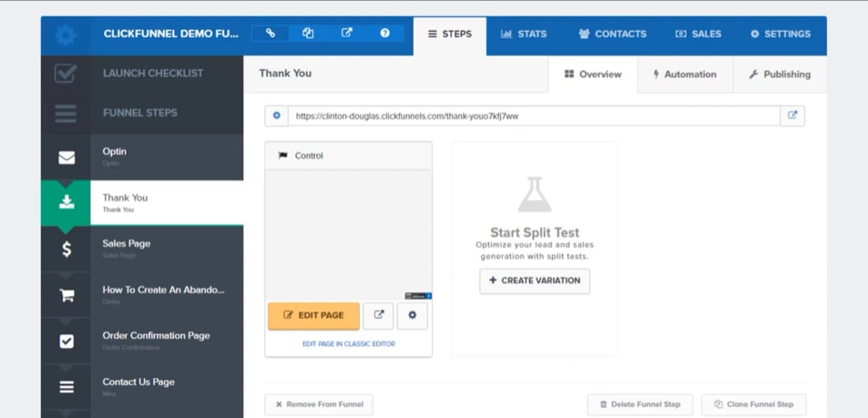Screen dimensions: 868x418
Task: Open page URL via external link icon
Action: point(792,116)
